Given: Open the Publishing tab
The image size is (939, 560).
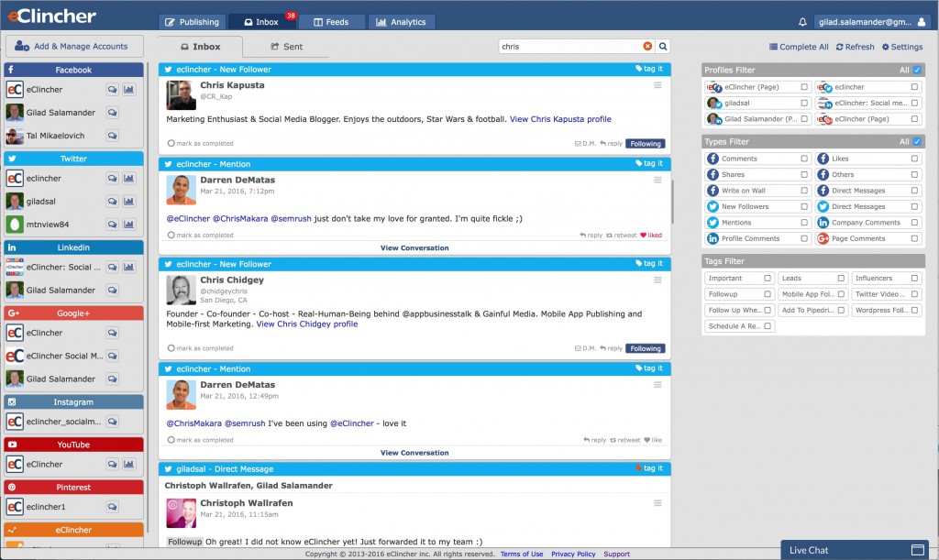Looking at the screenshot, I should [x=193, y=22].
